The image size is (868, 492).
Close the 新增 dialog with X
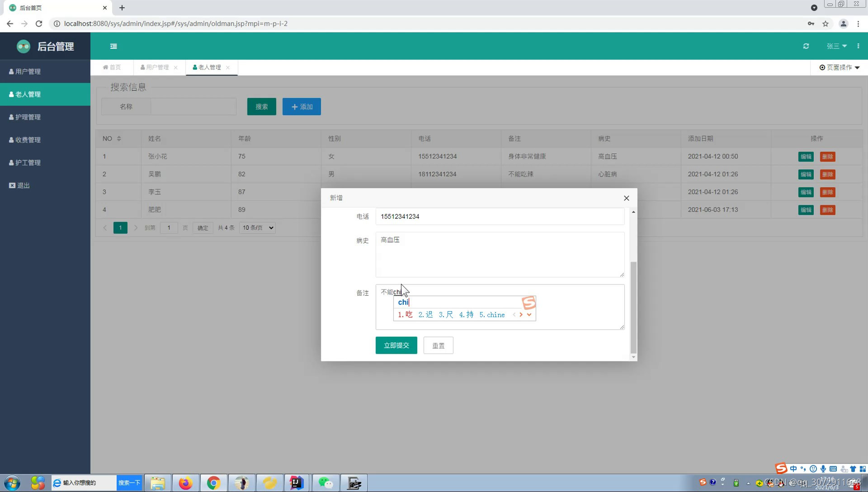click(626, 198)
